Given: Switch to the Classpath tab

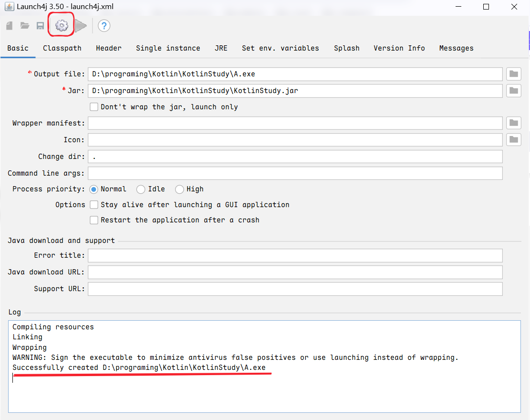Looking at the screenshot, I should point(62,48).
